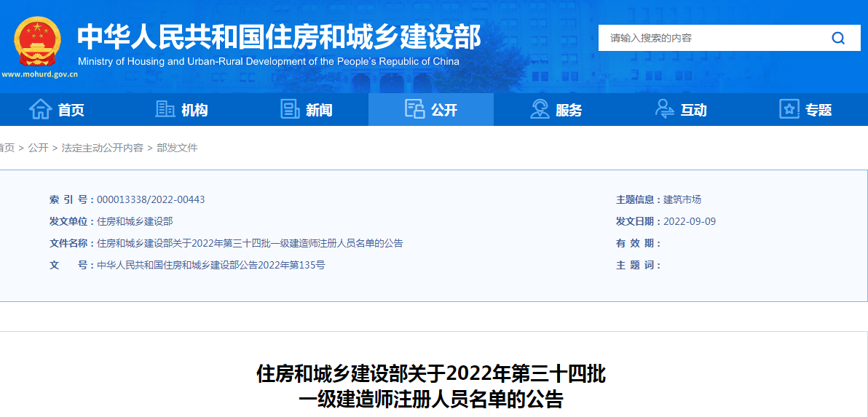Click the issue date 2022-09-09

[690, 221]
